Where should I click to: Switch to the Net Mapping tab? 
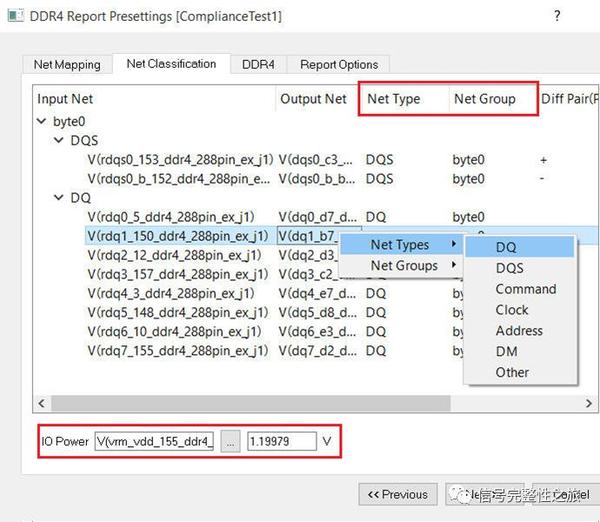[67, 64]
